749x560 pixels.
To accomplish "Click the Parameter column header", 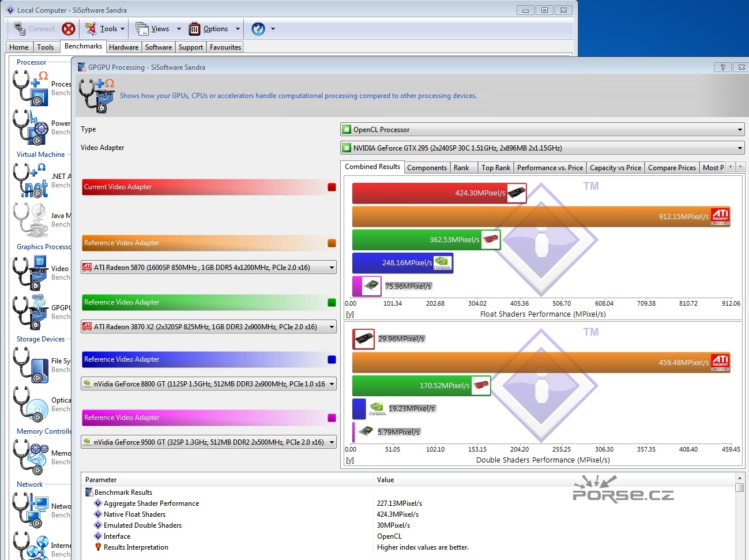I will tap(227, 480).
